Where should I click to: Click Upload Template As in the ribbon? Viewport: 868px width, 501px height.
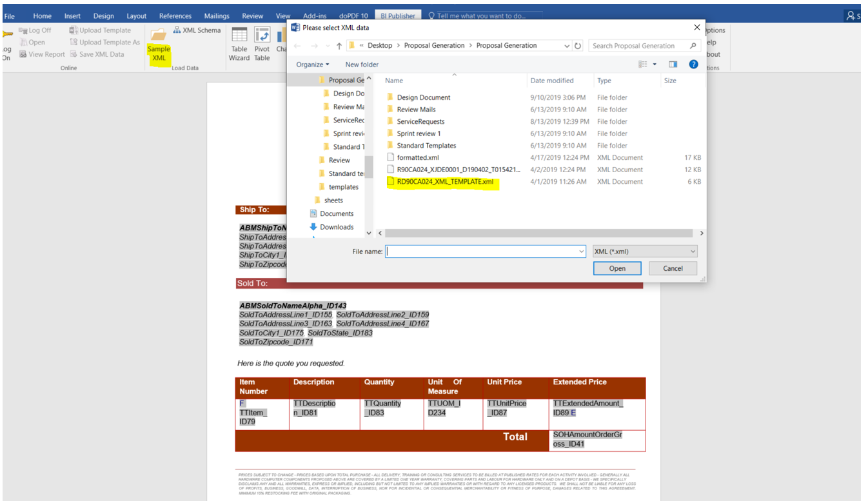coord(104,43)
